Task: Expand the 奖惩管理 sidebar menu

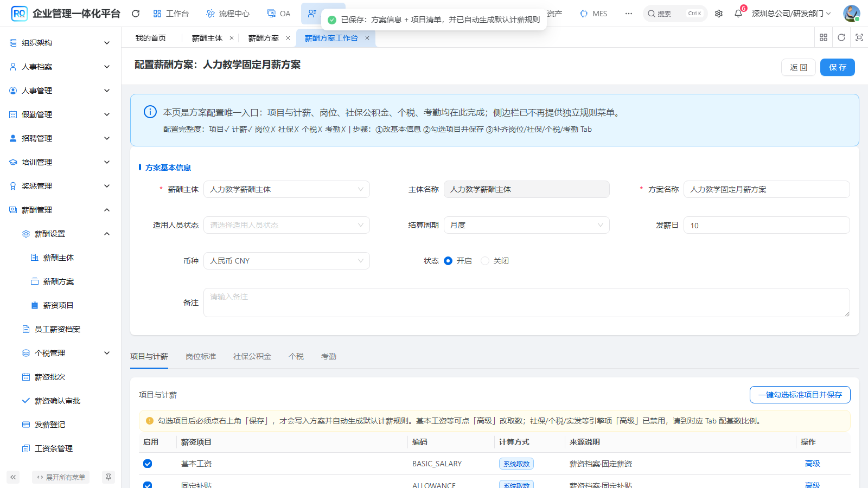Action: click(x=60, y=186)
